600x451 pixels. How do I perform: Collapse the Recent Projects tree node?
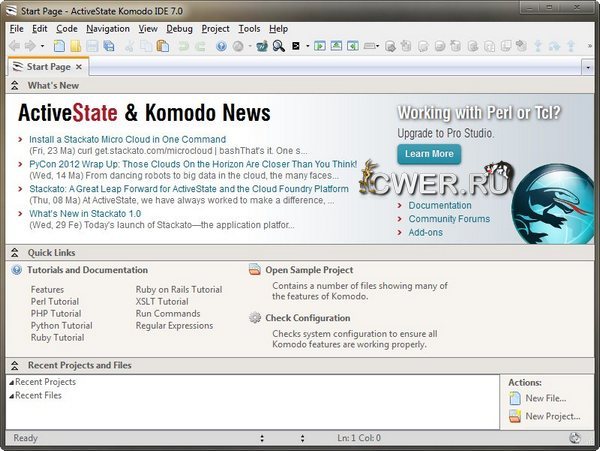[x=12, y=382]
